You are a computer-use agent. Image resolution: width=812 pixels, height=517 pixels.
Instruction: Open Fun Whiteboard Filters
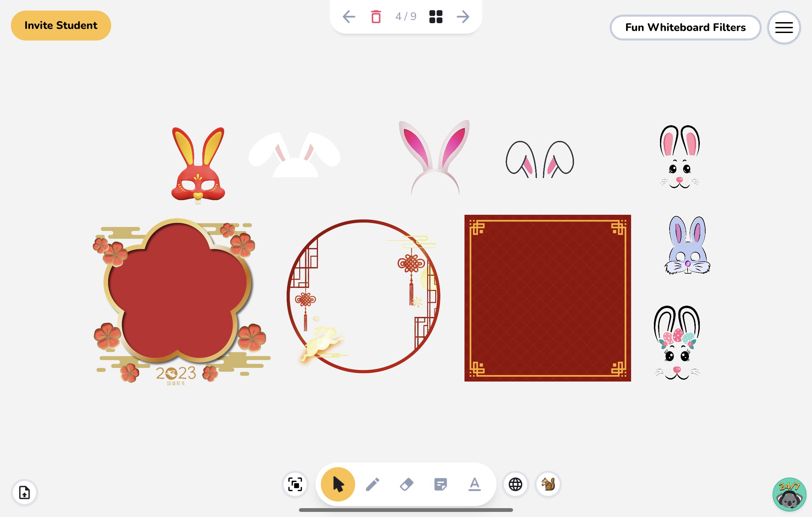685,27
